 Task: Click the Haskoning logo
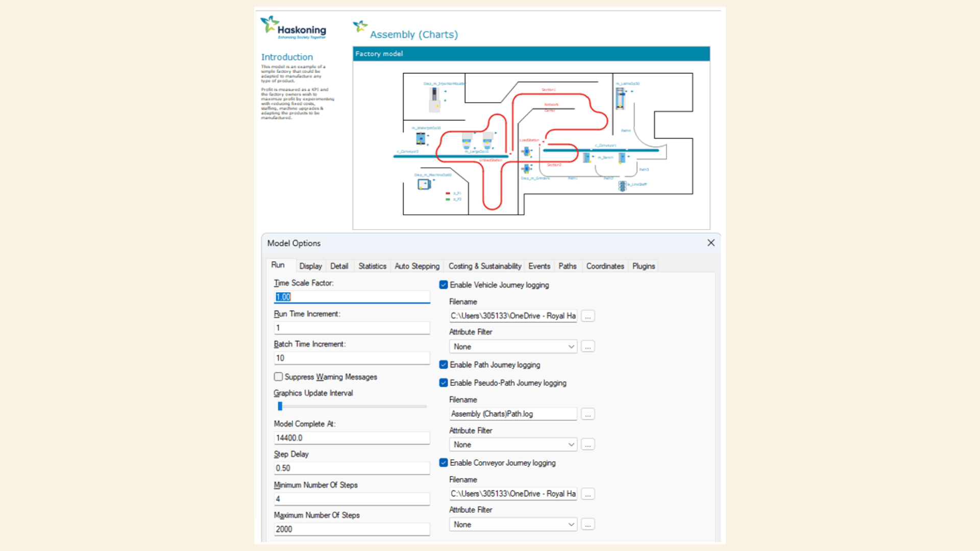click(x=293, y=28)
